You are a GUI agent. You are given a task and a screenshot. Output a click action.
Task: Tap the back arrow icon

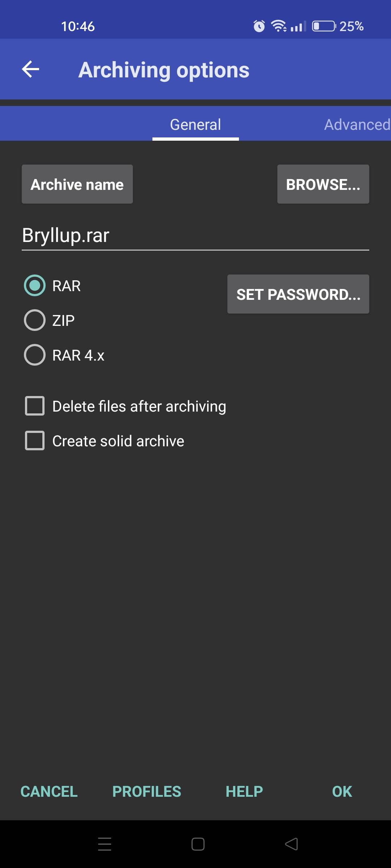coord(30,69)
